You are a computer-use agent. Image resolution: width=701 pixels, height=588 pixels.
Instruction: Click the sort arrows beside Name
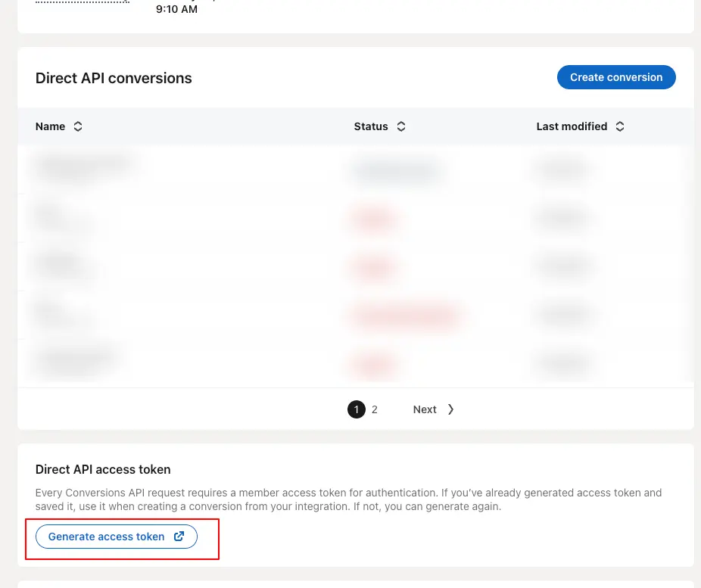point(78,126)
